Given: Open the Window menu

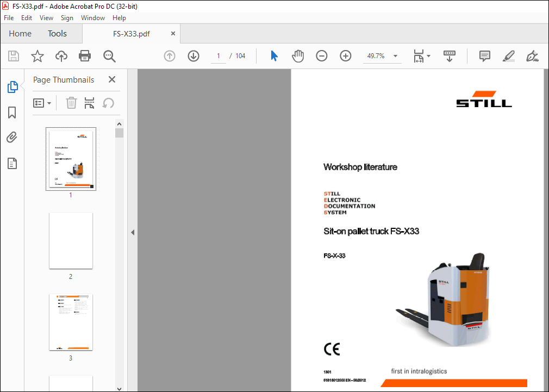Looking at the screenshot, I should pos(93,18).
